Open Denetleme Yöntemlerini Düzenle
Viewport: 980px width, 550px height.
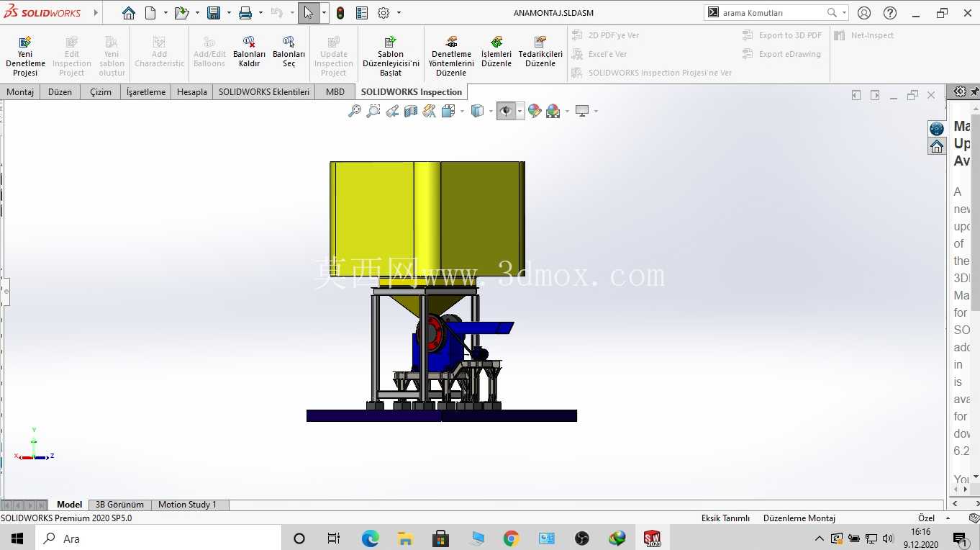pyautogui.click(x=451, y=56)
